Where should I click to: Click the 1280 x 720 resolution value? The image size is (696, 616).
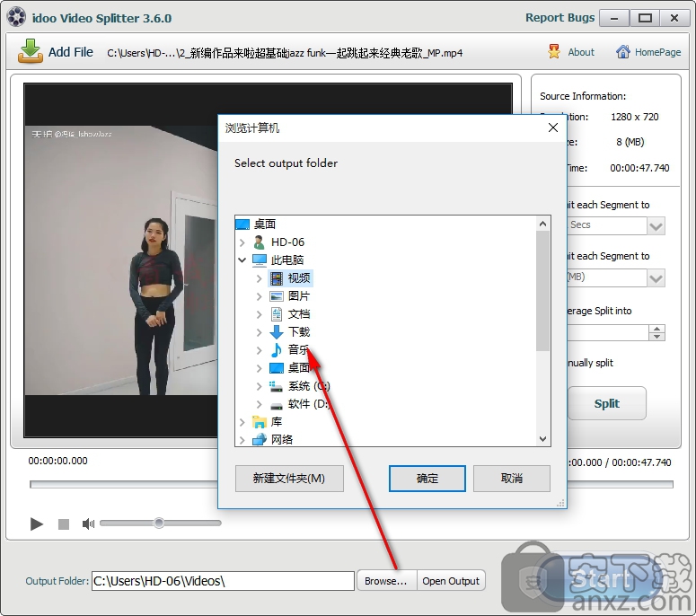pos(635,117)
